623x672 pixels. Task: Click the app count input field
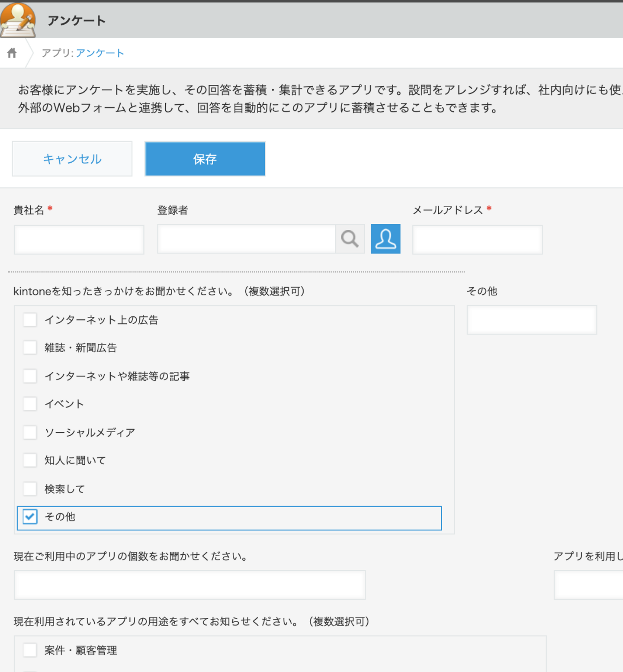click(189, 585)
